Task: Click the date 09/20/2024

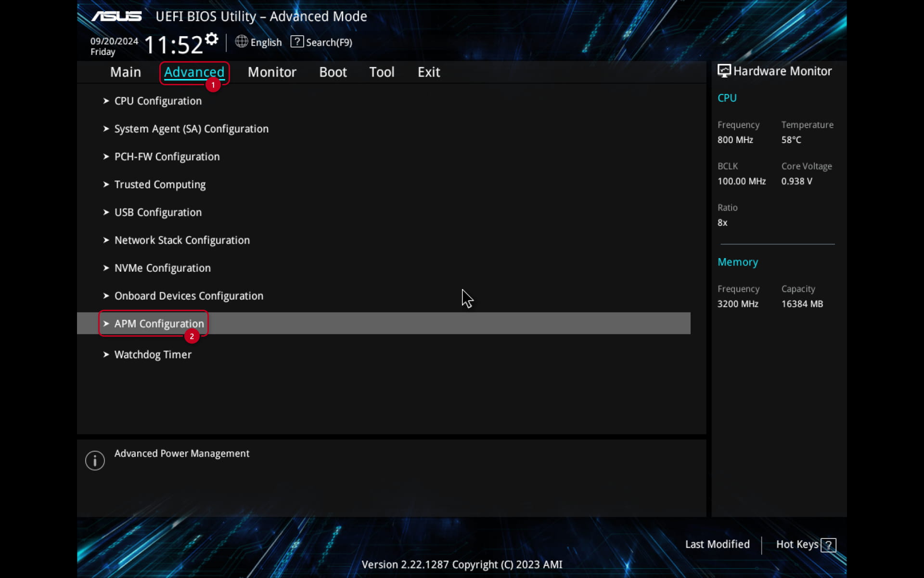Action: click(x=114, y=41)
